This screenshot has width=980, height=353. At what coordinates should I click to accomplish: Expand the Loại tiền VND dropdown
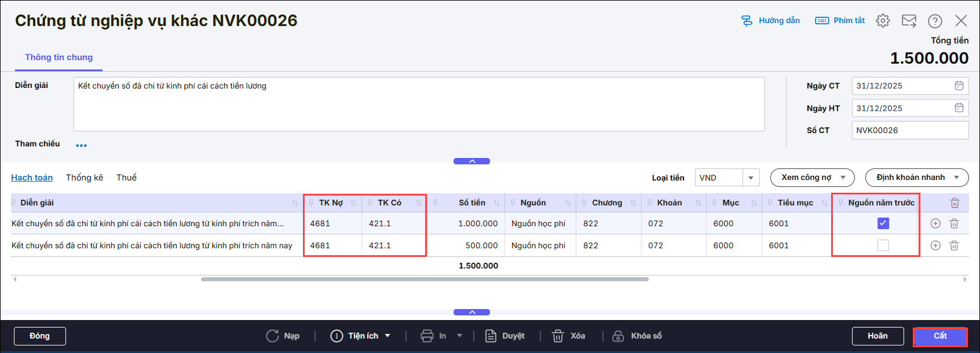(751, 178)
